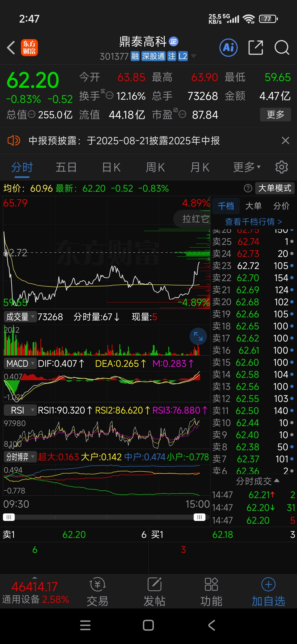Open 更多 chart period dropdown
The image size is (297, 644).
point(247,167)
